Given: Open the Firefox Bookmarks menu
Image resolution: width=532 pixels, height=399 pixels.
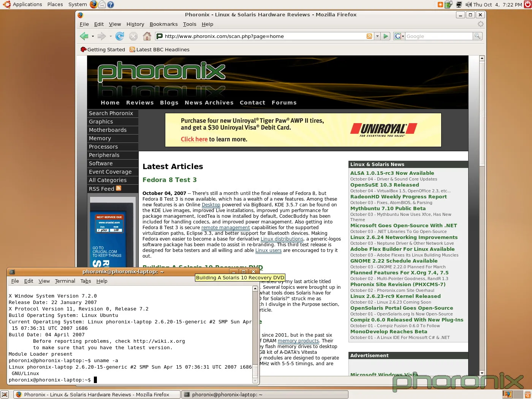Looking at the screenshot, I should pos(163,24).
